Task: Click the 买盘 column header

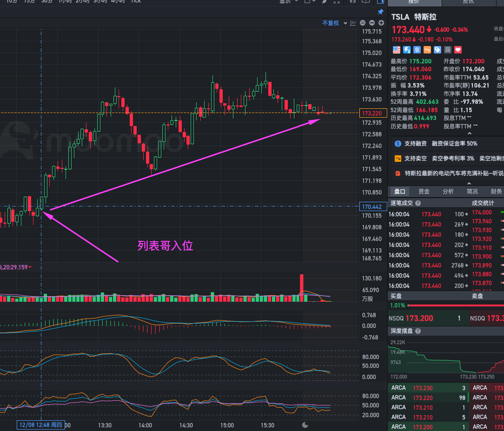Action: point(396,296)
